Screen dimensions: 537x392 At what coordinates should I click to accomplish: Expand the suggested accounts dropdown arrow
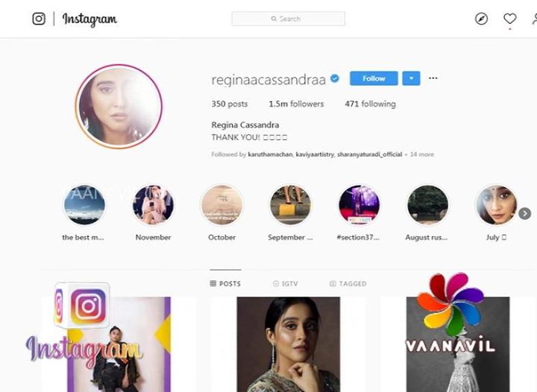[411, 78]
